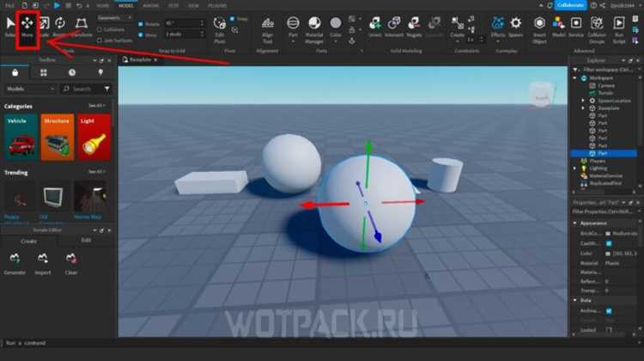Image resolution: width=644 pixels, height=361 pixels.
Task: Collapse the Workspace tree node
Action: (575, 78)
